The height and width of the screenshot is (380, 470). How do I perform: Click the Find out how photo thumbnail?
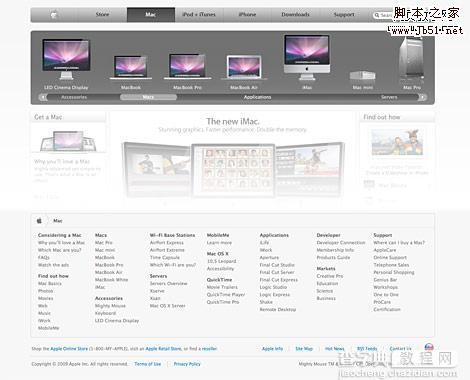(397, 143)
